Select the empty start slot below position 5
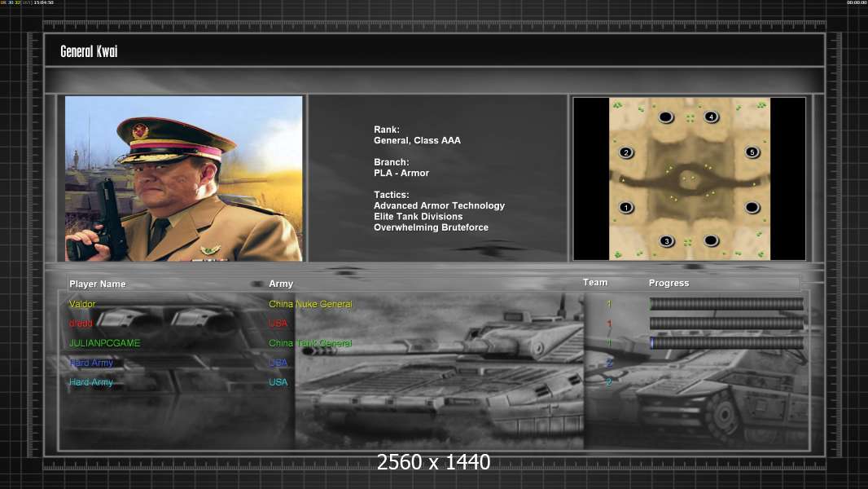 (x=752, y=208)
